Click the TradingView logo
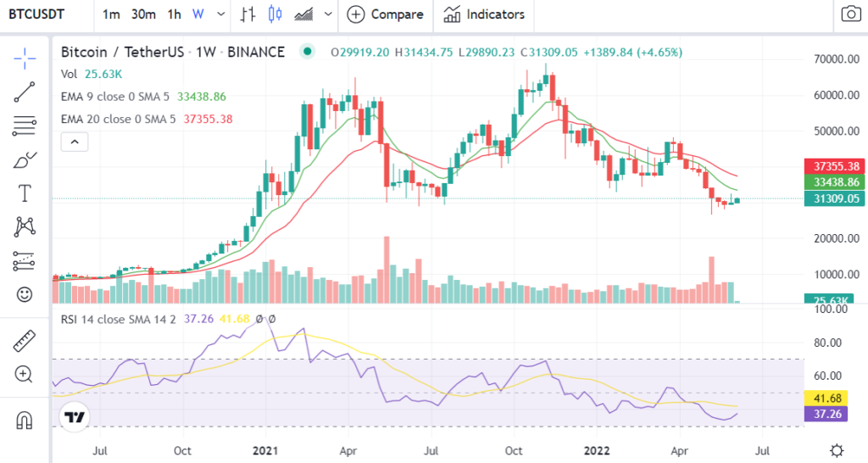Viewport: 868px width, 463px height. tap(75, 417)
